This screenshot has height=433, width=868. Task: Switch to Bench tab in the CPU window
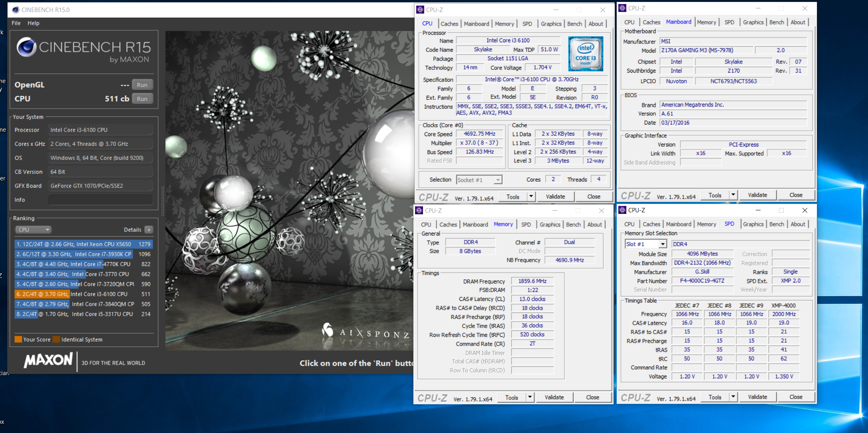point(574,24)
